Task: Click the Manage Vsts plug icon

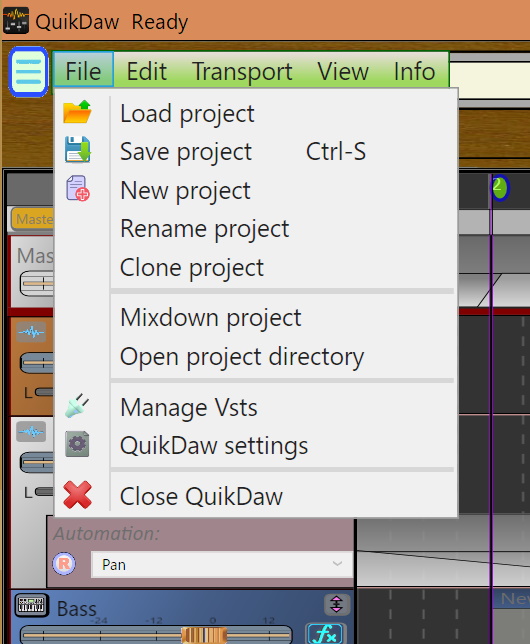Action: pos(77,405)
